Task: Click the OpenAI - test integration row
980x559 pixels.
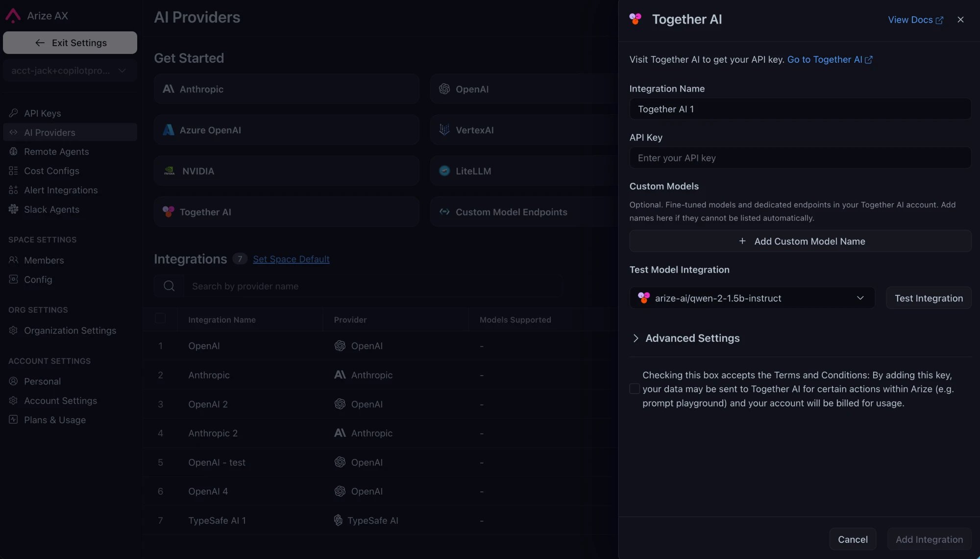Action: coord(380,462)
